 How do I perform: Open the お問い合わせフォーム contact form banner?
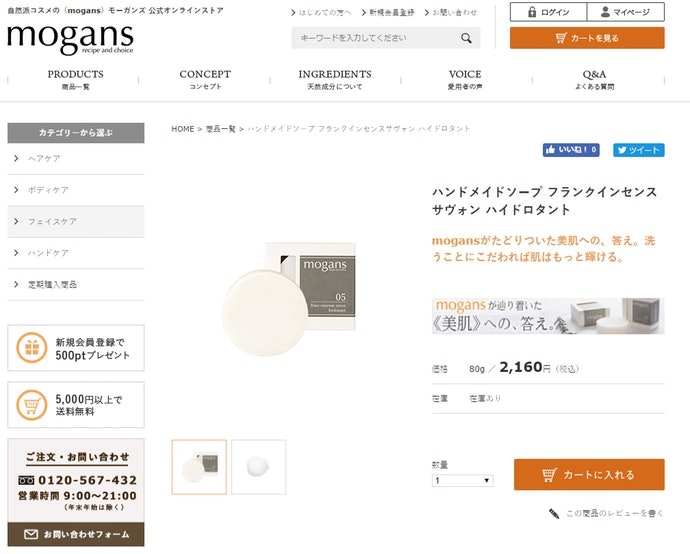76,535
